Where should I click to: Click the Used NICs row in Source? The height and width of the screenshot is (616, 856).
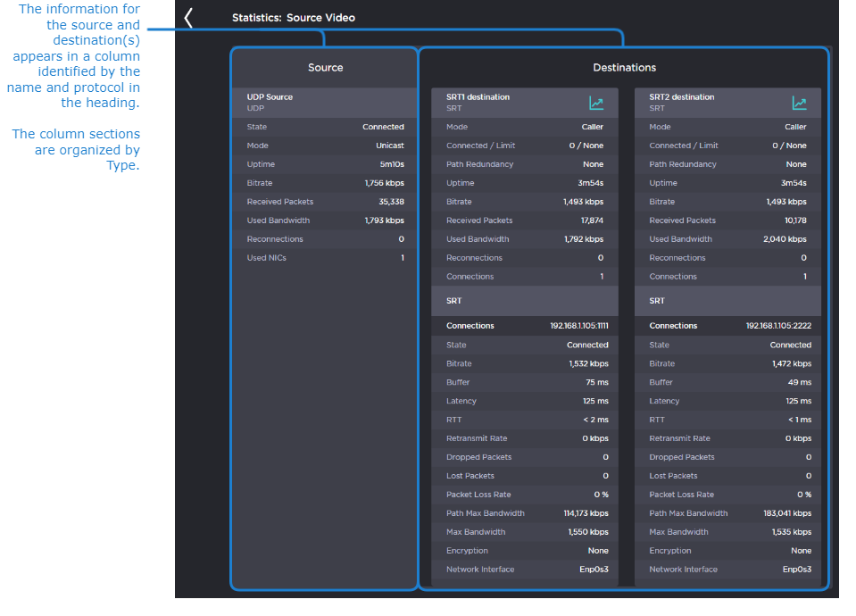(x=325, y=258)
